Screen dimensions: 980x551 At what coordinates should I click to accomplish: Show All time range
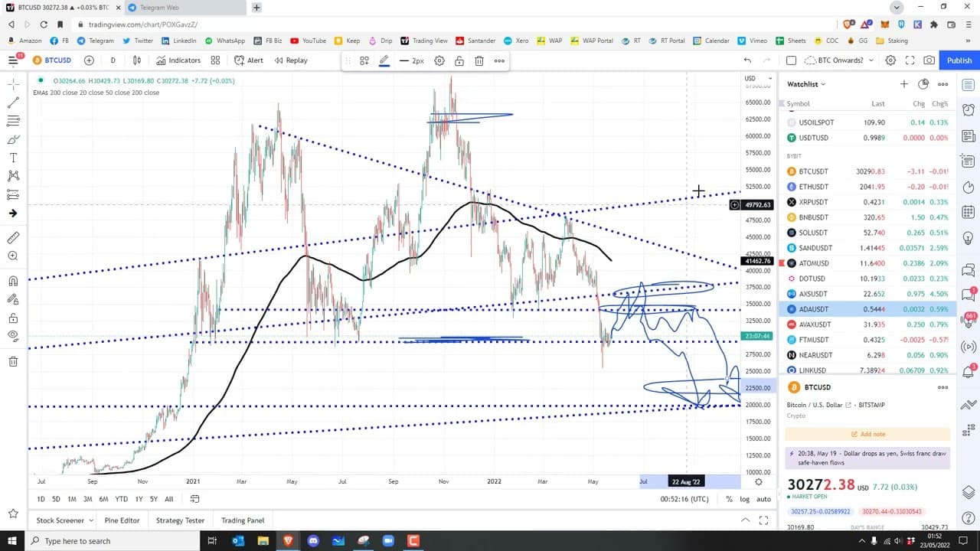(x=168, y=499)
